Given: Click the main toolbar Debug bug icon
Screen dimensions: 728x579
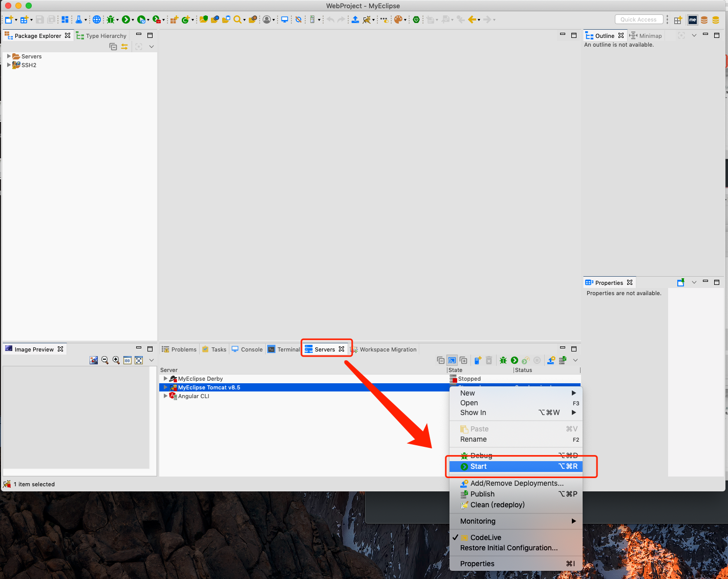Looking at the screenshot, I should pos(110,19).
